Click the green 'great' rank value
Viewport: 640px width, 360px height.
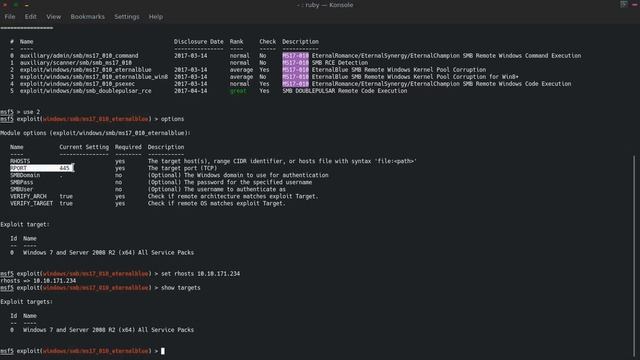238,91
